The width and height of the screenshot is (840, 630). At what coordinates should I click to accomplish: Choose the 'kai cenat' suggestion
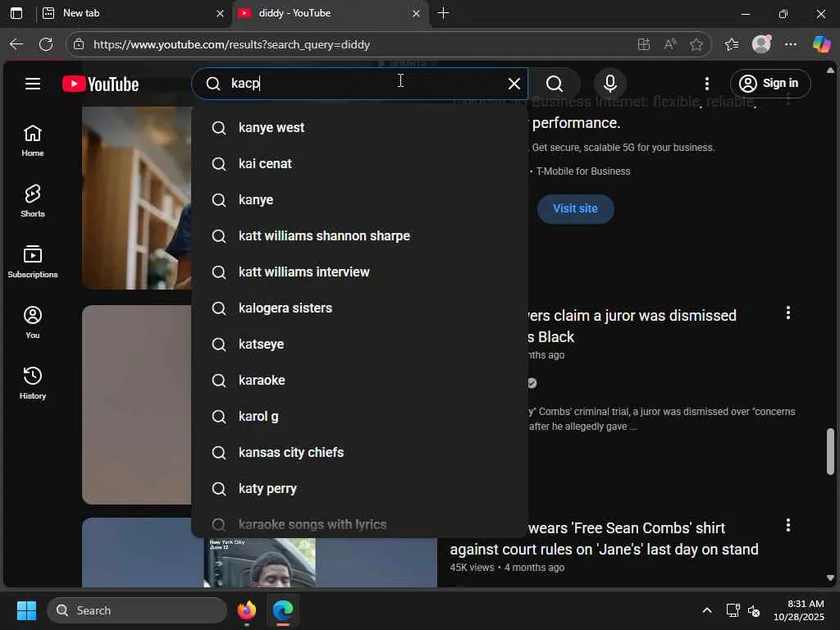pos(359,163)
